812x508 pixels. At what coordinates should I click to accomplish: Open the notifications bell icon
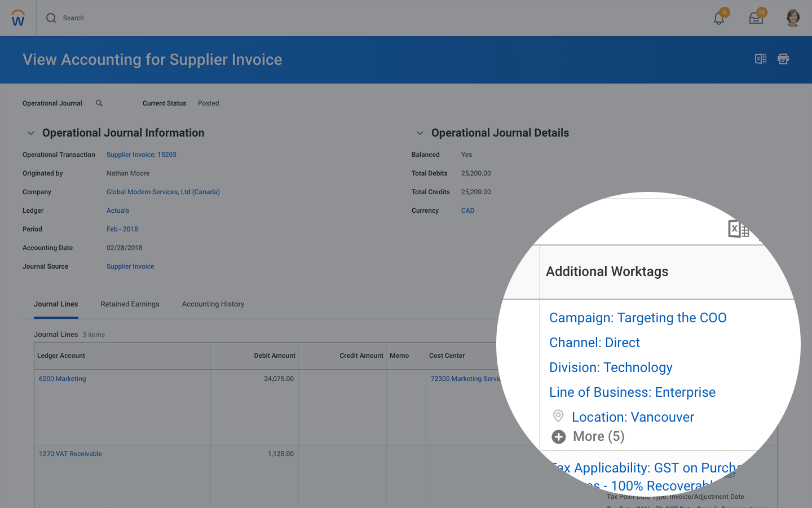[718, 18]
